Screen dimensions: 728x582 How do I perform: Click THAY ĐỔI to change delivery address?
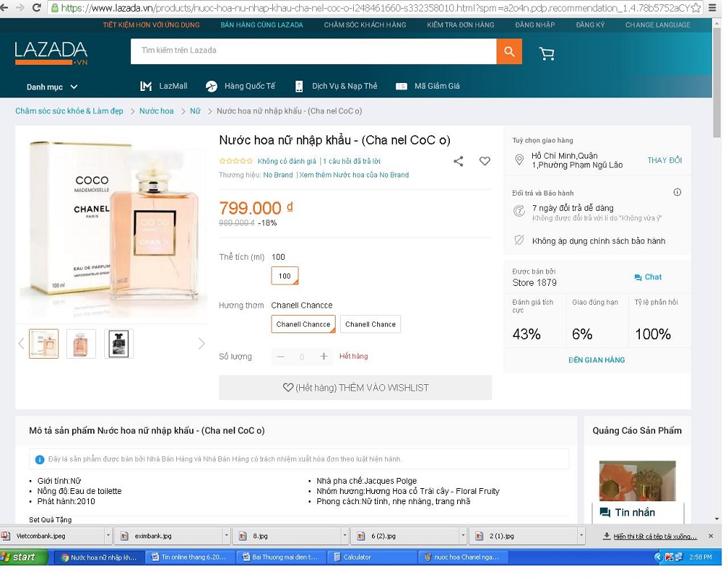pyautogui.click(x=665, y=160)
